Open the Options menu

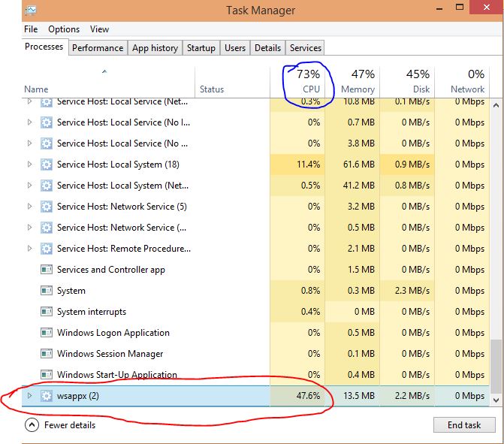64,29
